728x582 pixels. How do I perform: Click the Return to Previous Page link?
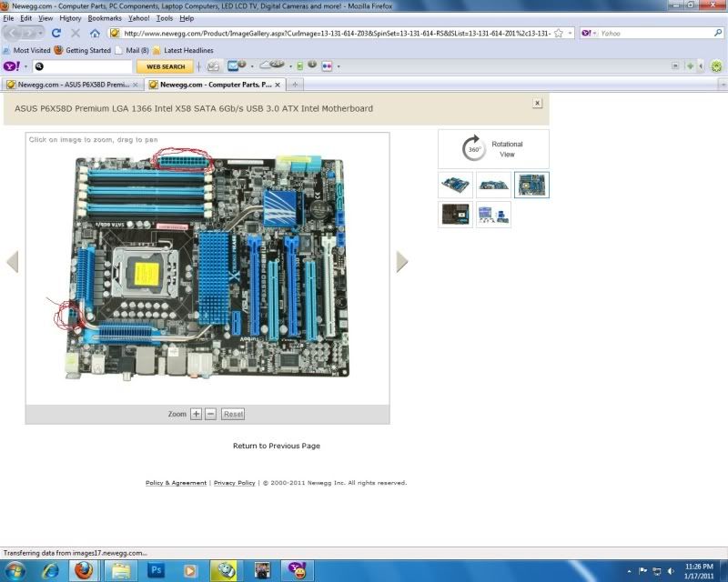tap(277, 446)
